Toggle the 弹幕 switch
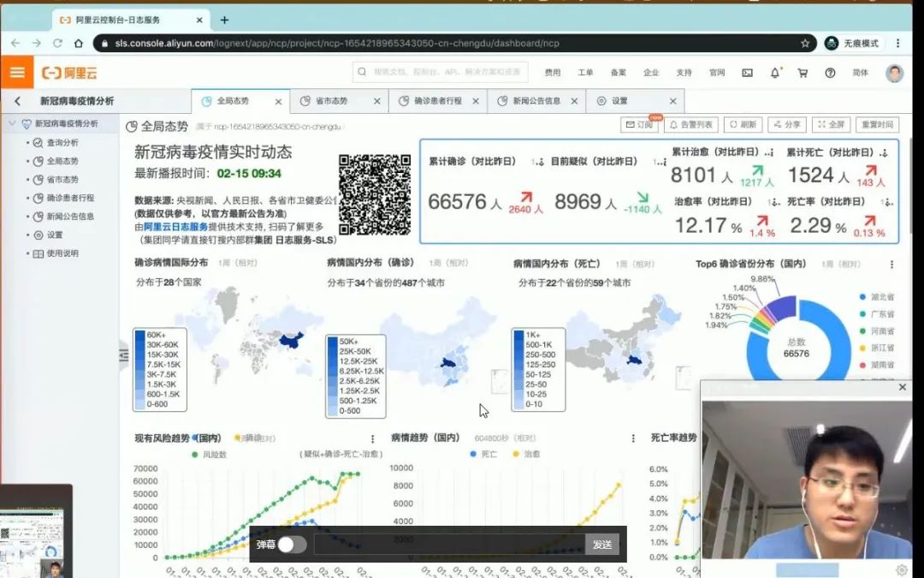The image size is (924, 578). tap(293, 545)
